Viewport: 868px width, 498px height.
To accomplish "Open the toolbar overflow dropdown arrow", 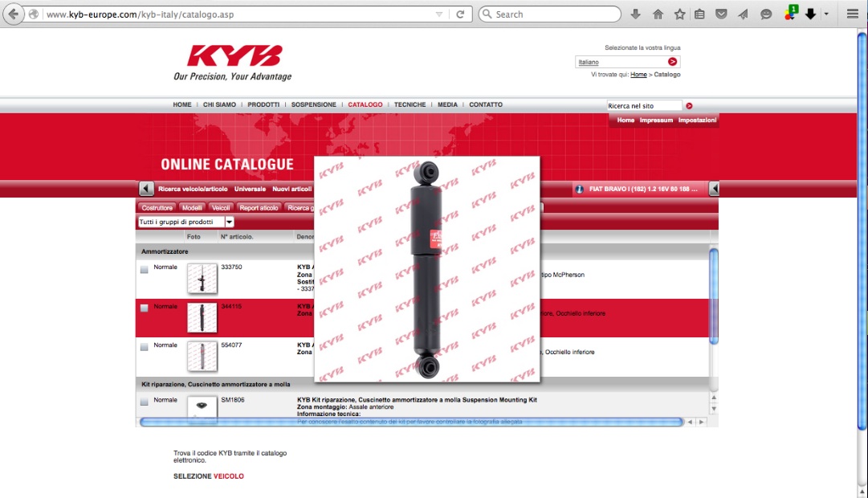I will [x=826, y=14].
